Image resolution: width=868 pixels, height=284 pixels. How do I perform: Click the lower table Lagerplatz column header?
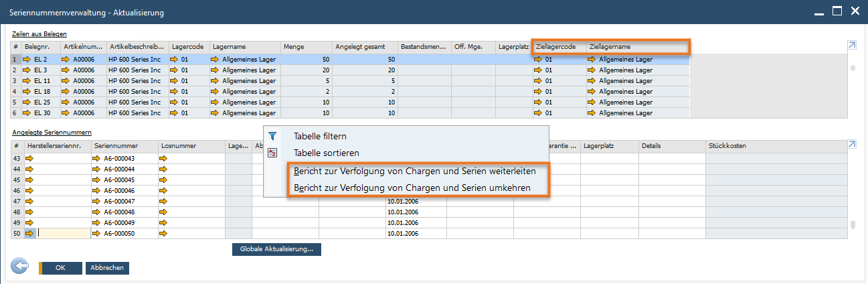click(x=610, y=145)
